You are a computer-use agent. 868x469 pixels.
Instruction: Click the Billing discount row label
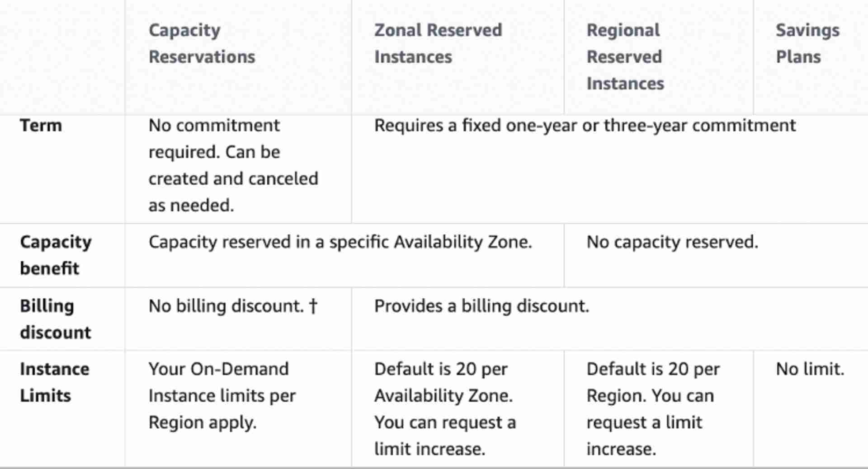pos(55,319)
